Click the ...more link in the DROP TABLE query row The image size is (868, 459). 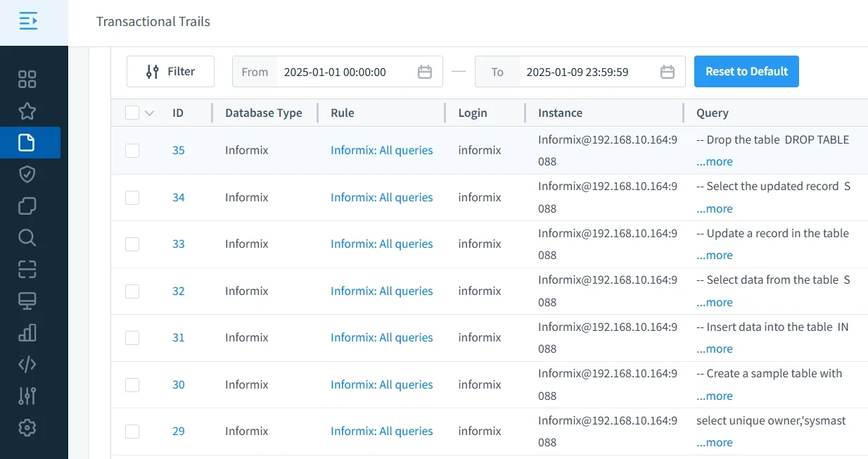[x=714, y=161]
